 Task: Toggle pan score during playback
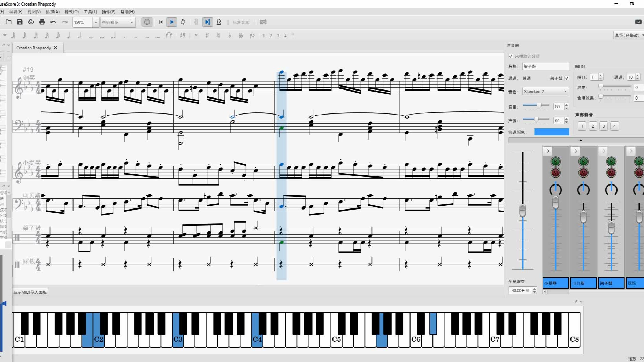207,22
